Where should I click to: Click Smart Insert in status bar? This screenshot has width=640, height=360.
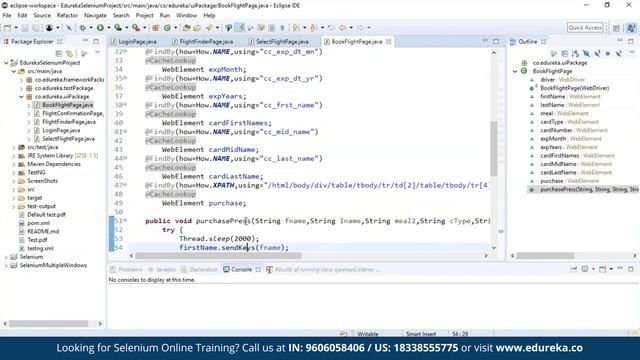[420, 334]
